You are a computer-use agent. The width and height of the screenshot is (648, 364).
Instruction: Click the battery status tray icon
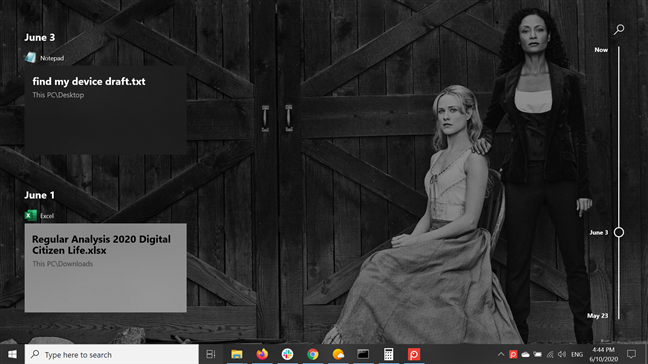pos(537,354)
